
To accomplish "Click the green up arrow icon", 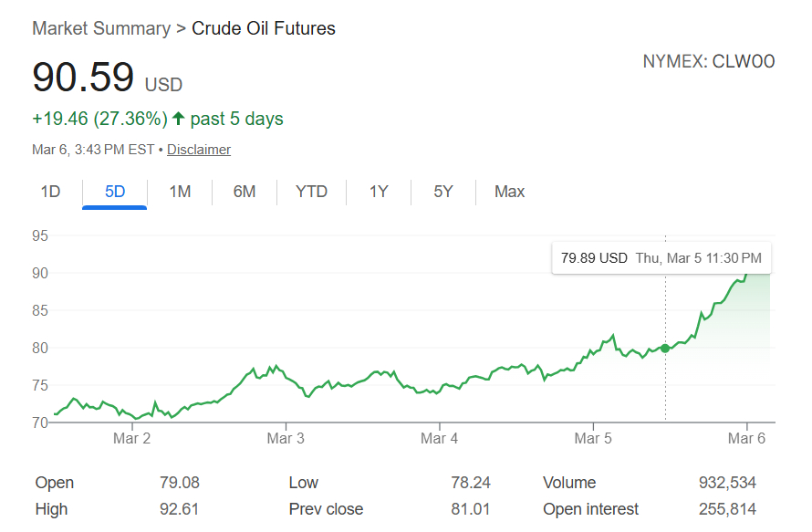I will tap(178, 119).
